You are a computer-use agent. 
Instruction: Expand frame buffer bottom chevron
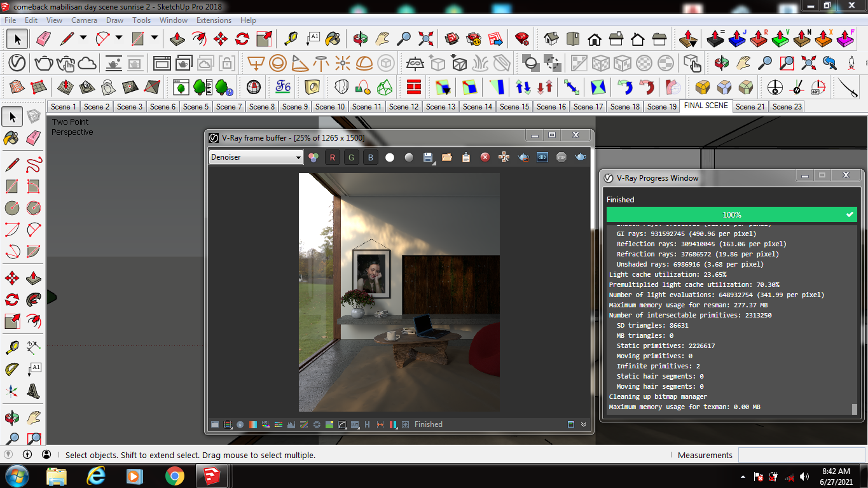click(x=584, y=424)
